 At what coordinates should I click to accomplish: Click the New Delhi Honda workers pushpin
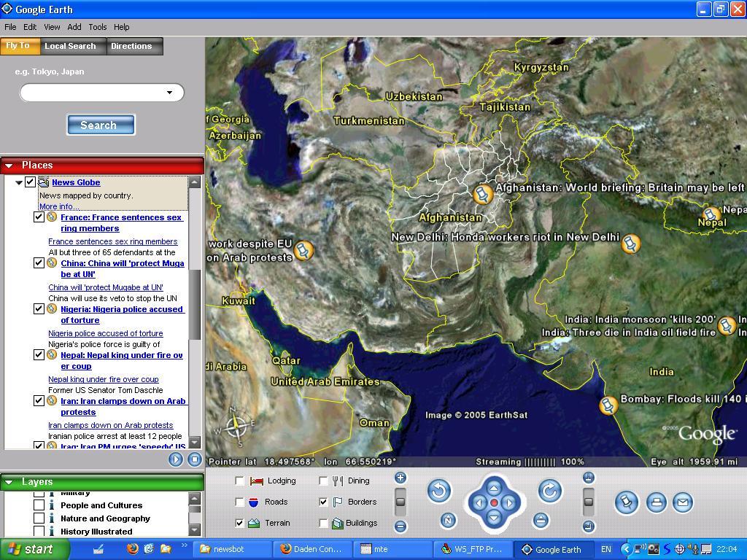click(x=631, y=244)
